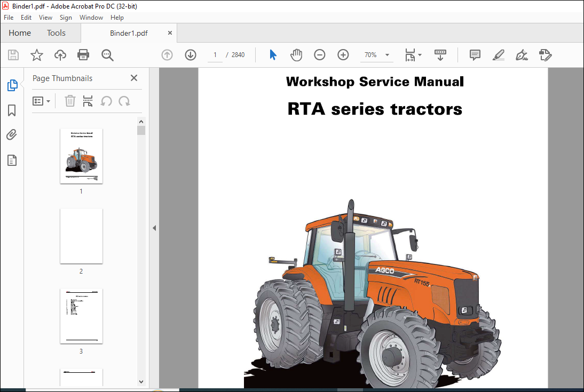This screenshot has width=584, height=392.
Task: Zoom out with minus icon
Action: coord(320,55)
